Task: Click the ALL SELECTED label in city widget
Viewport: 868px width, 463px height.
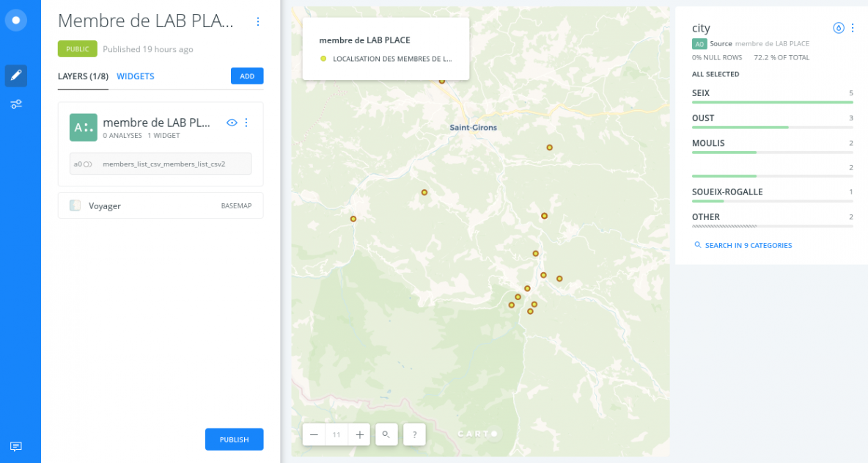Action: pyautogui.click(x=716, y=74)
